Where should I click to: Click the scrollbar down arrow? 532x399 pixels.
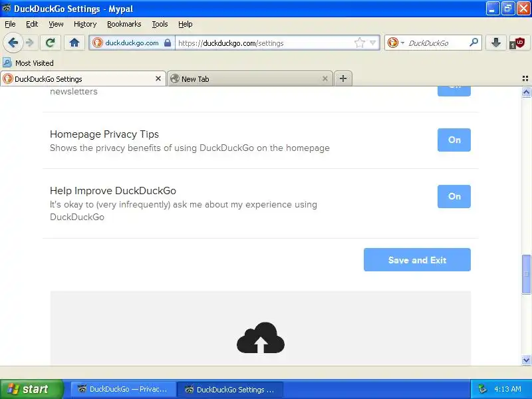(526, 360)
